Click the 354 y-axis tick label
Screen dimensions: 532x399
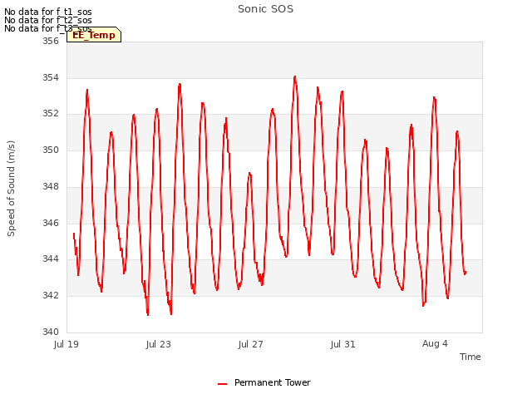51,77
